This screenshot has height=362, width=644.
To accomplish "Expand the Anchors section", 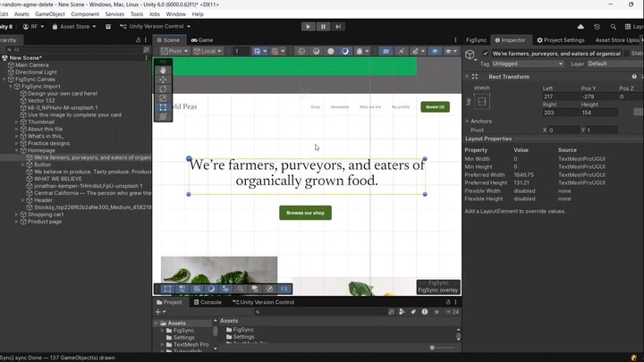I will click(x=467, y=121).
